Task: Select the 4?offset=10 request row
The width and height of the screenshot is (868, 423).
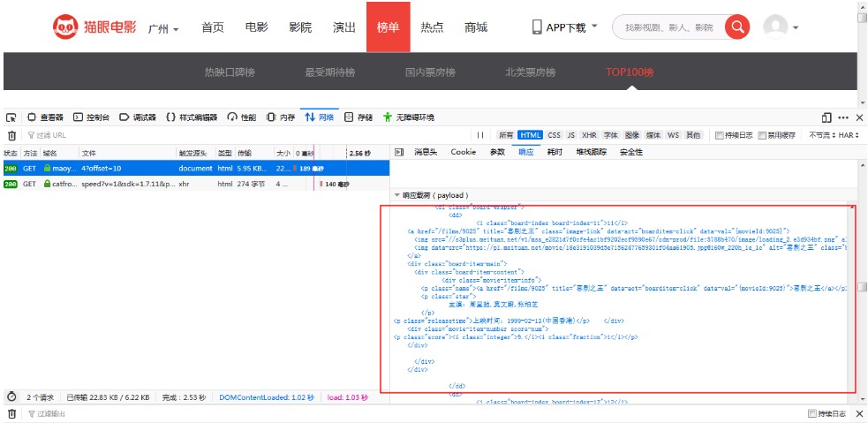Action: [195, 169]
